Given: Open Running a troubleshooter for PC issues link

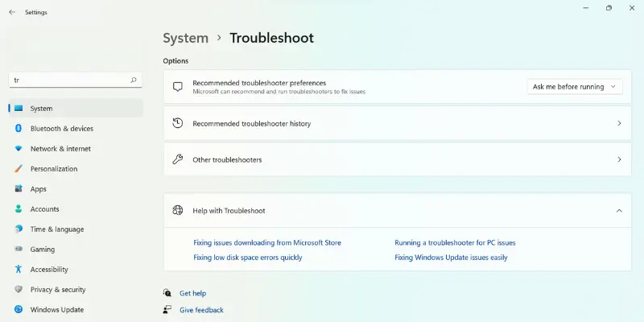Looking at the screenshot, I should (x=455, y=243).
